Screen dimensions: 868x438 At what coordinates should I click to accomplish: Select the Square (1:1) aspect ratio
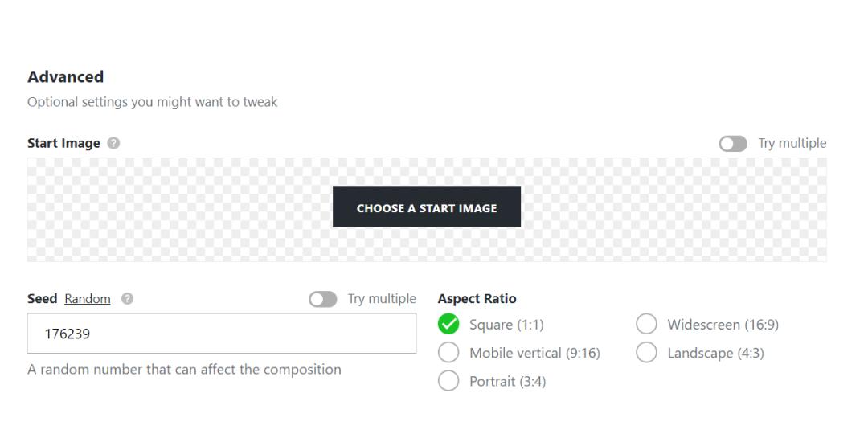[449, 325]
